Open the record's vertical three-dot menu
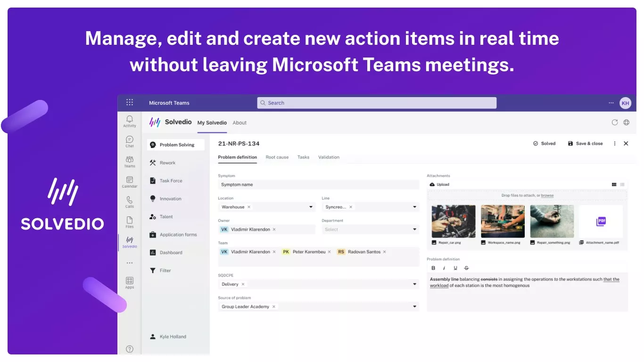The image size is (644, 362). coord(615,144)
